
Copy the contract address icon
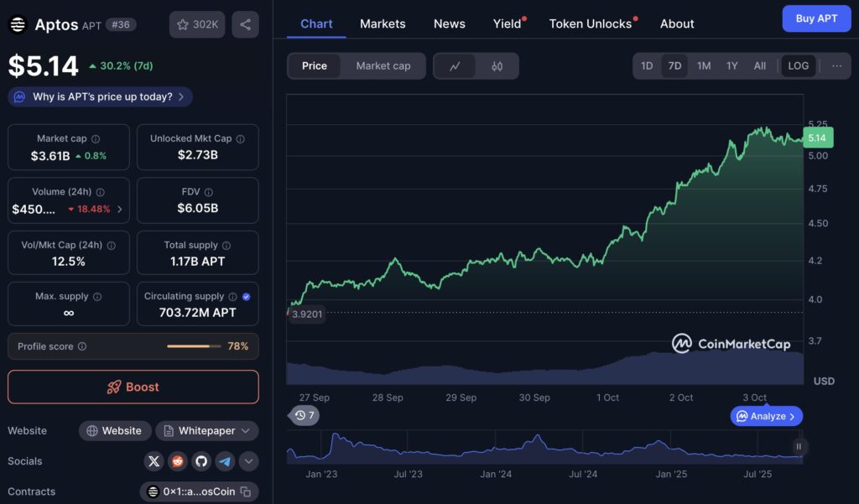pyautogui.click(x=246, y=491)
